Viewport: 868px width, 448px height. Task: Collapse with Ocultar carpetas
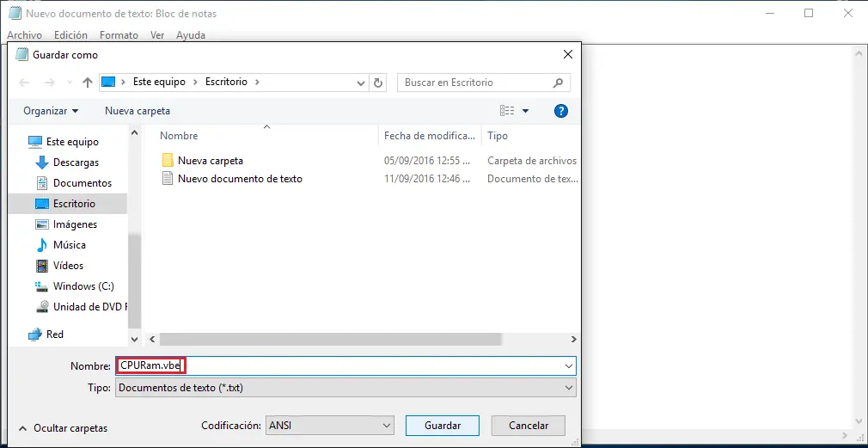click(63, 428)
